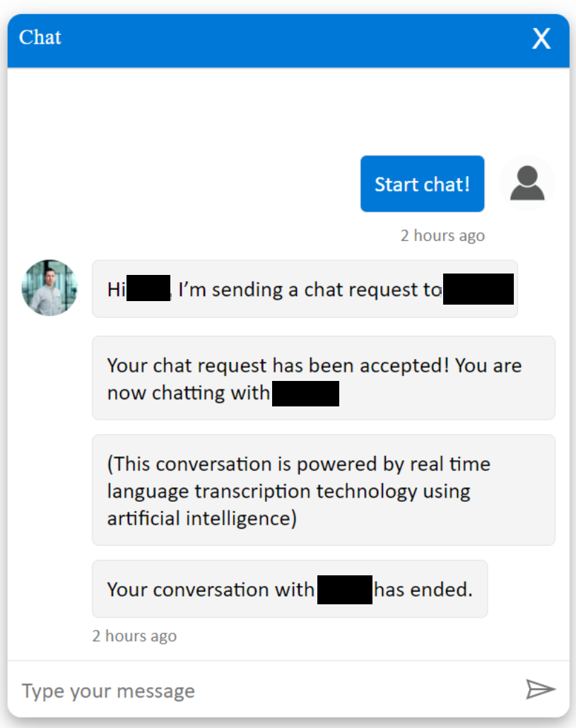
Task: Select the "chat request has been accepted" message
Action: coord(323,378)
